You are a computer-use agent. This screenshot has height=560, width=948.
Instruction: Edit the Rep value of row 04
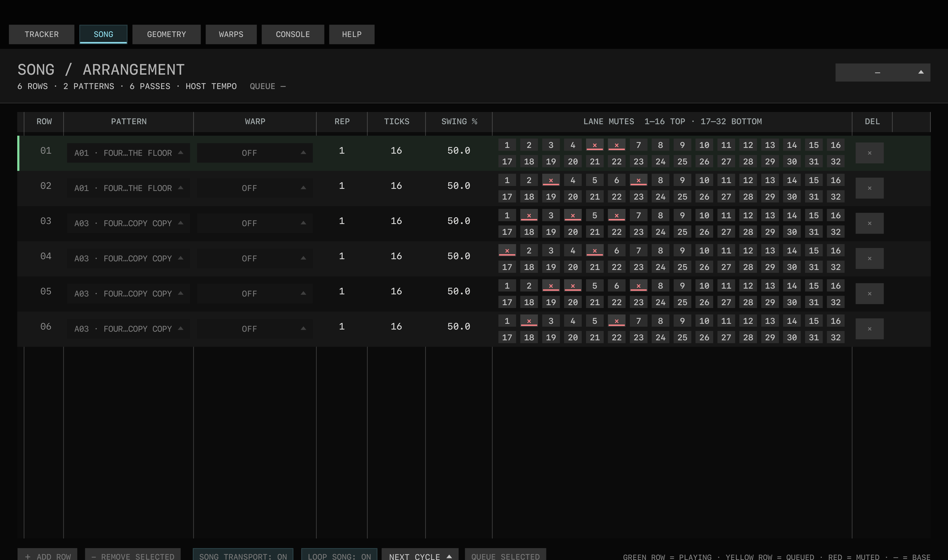click(342, 256)
